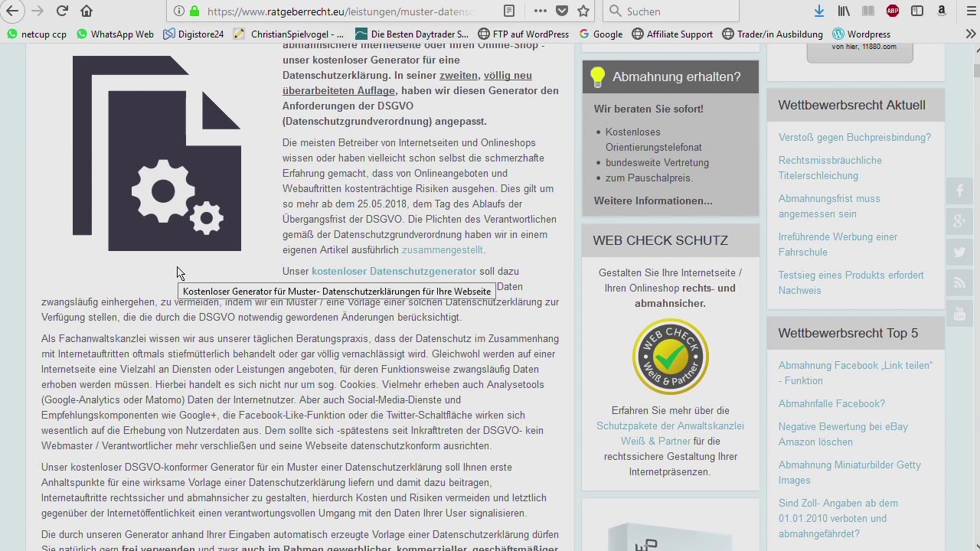Open 'Sind Zoll- Angaben' link
Screen dimensions: 980x551
[838, 518]
